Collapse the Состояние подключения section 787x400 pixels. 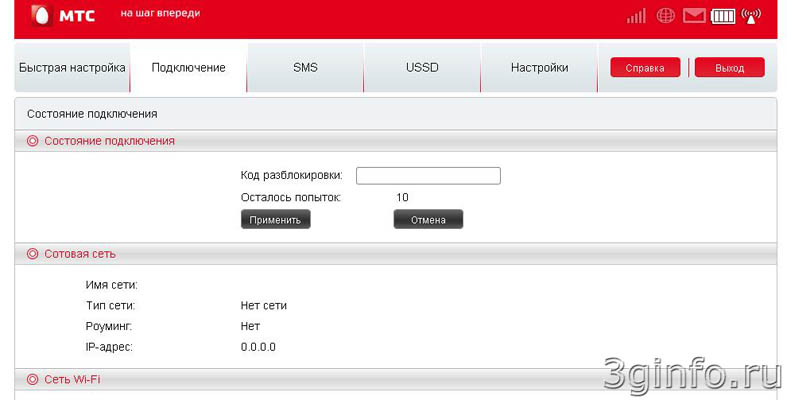pos(32,141)
